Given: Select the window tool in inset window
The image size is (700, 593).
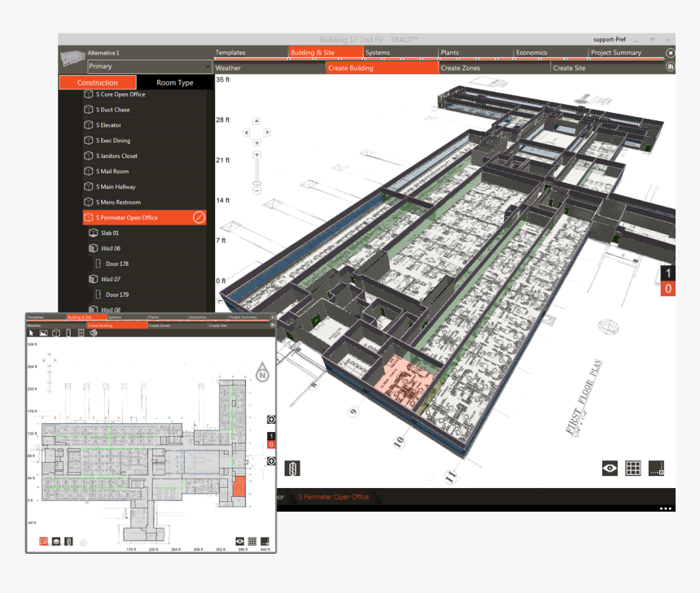Looking at the screenshot, I should coord(81,333).
